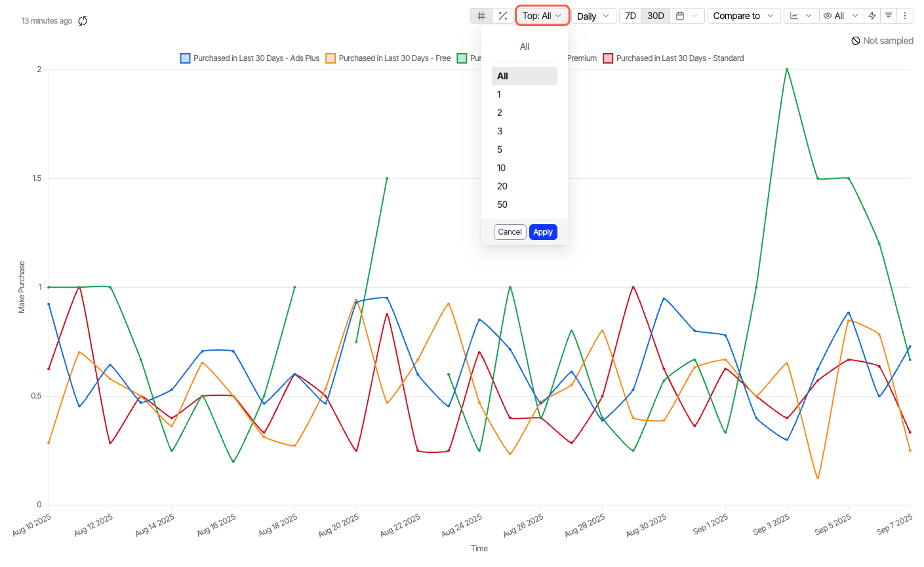Open the Daily granularity dropdown
The height and width of the screenshot is (567, 924).
click(x=593, y=16)
